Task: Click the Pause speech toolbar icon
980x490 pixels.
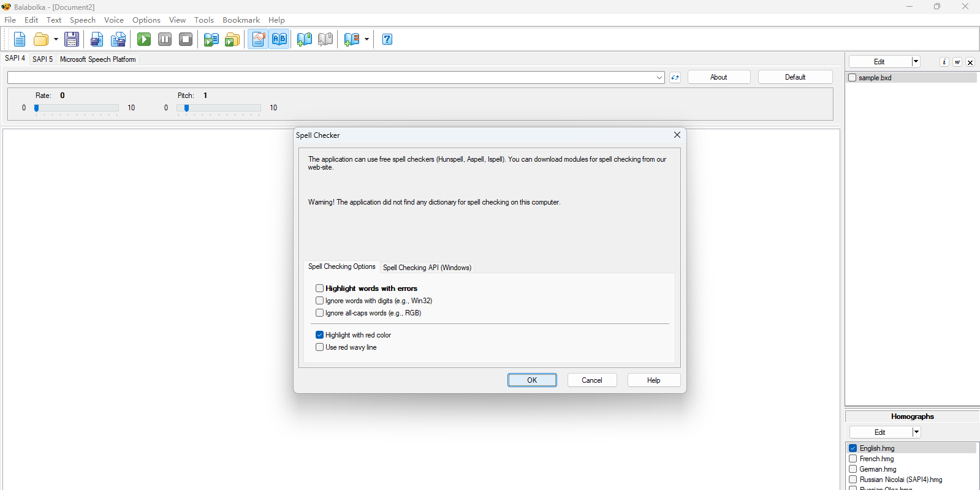Action: coord(165,40)
